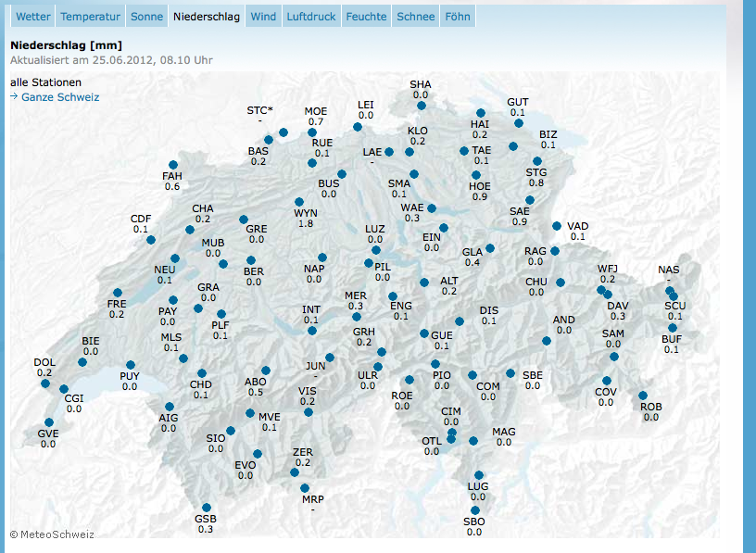The image size is (756, 553).
Task: Select the GVE station marker
Action: click(x=49, y=421)
